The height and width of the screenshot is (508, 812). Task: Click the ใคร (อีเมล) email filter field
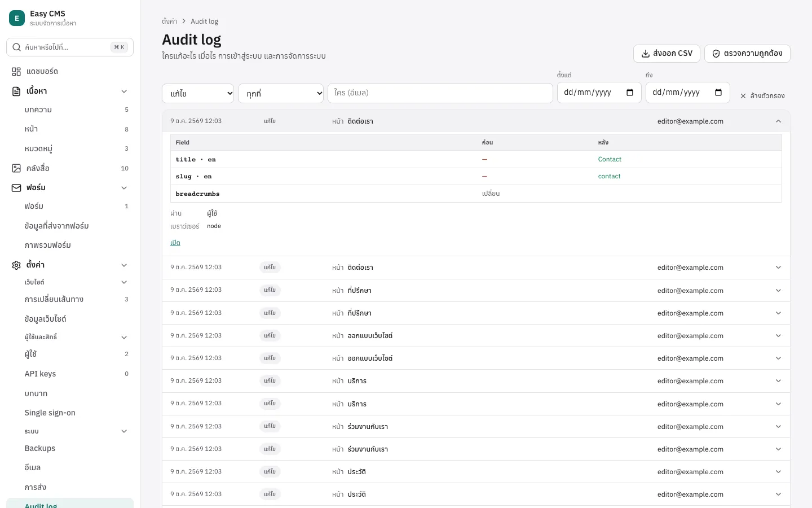440,93
